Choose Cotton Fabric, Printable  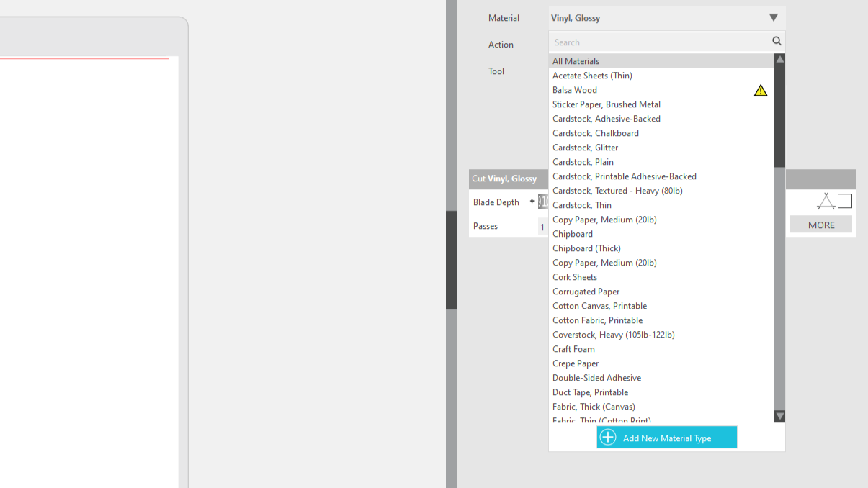coord(661,320)
